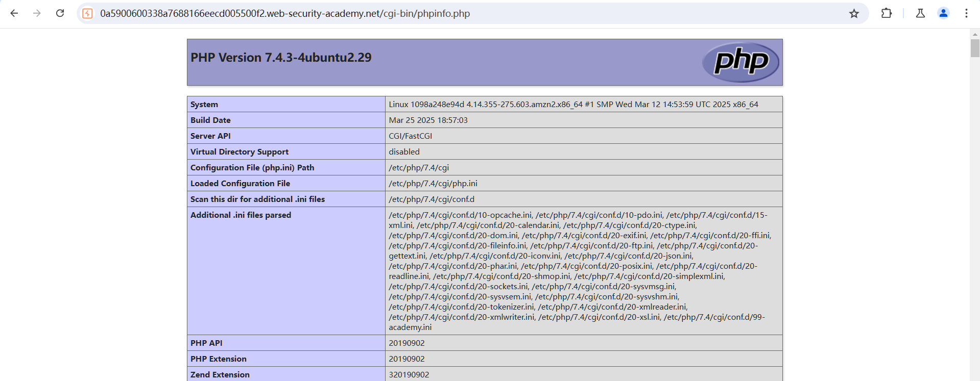Image resolution: width=980 pixels, height=381 pixels.
Task: Reload the phpinfo page
Action: pyautogui.click(x=60, y=13)
